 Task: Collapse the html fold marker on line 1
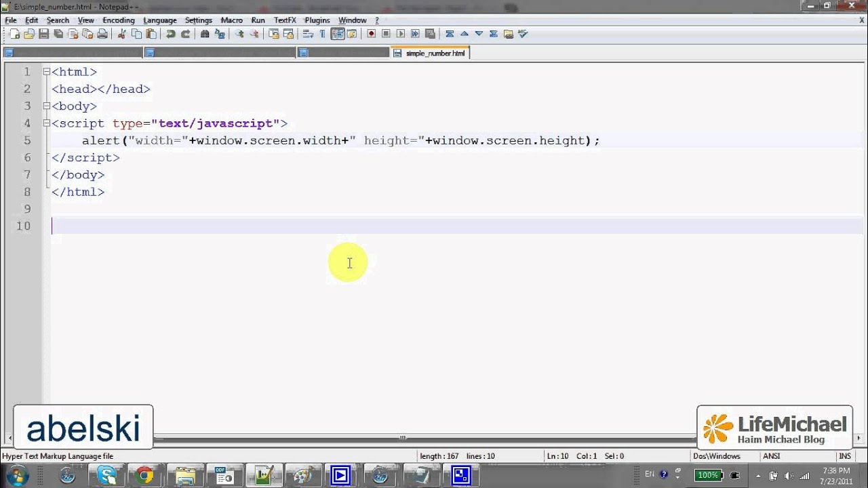(x=46, y=71)
